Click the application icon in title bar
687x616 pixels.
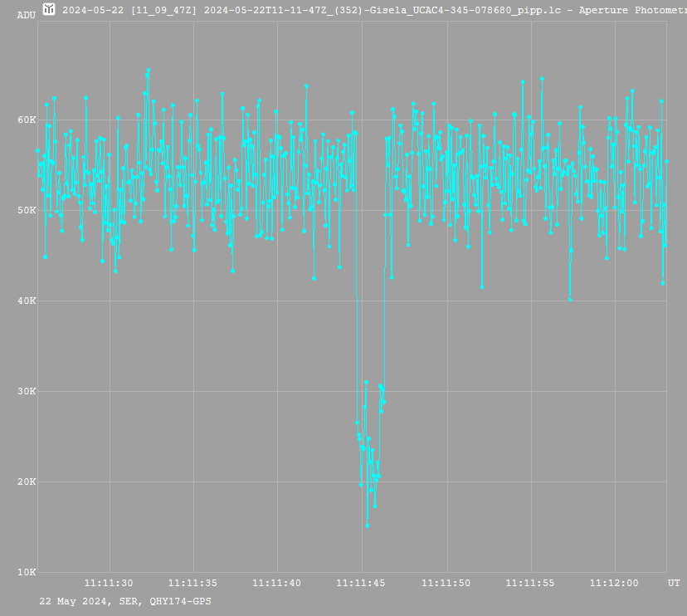[49, 9]
